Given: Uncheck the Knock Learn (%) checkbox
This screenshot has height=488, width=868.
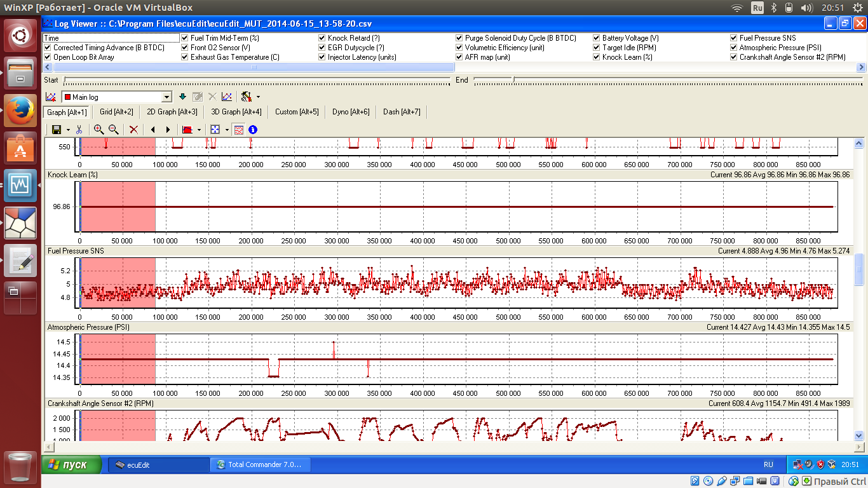Looking at the screenshot, I should tap(597, 57).
